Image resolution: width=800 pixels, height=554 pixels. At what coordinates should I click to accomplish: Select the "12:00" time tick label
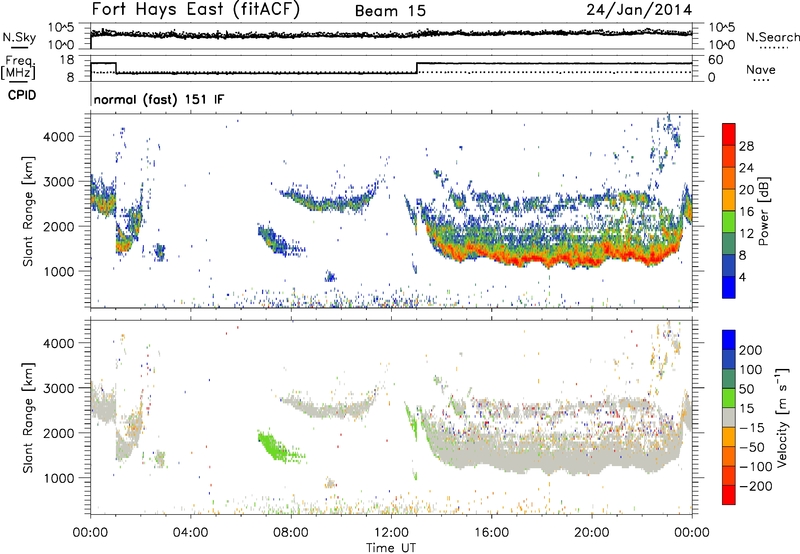click(391, 533)
